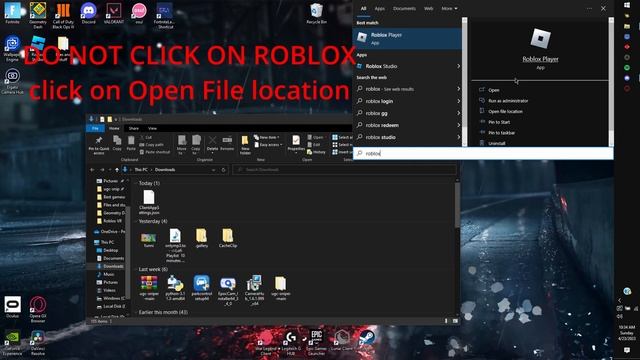
Task: Select the ClientAppSettings.json file
Action: click(x=149, y=202)
